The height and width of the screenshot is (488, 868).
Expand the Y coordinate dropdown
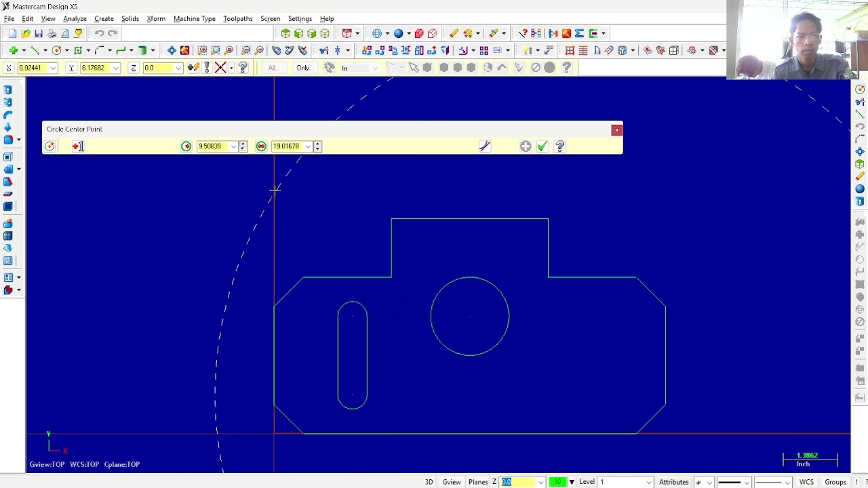116,68
